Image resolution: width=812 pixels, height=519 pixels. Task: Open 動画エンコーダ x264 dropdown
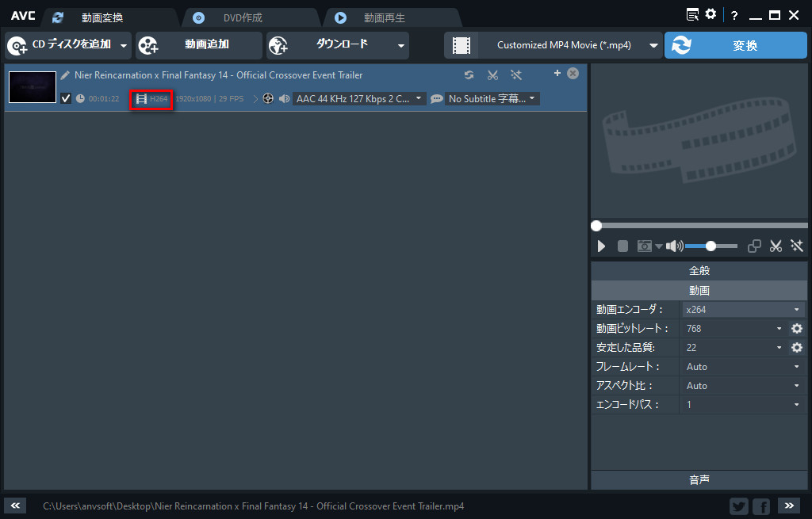(743, 310)
